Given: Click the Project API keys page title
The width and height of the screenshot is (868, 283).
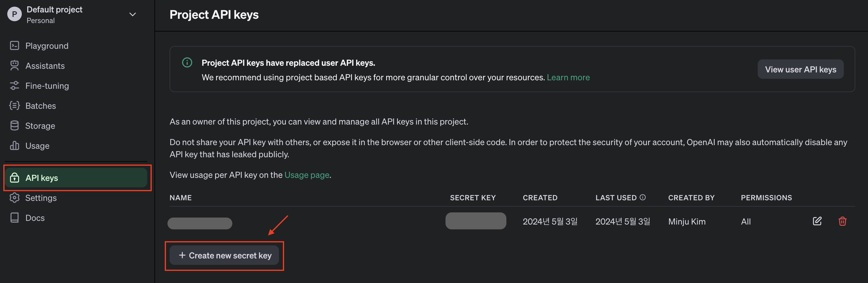Looking at the screenshot, I should pyautogui.click(x=214, y=15).
